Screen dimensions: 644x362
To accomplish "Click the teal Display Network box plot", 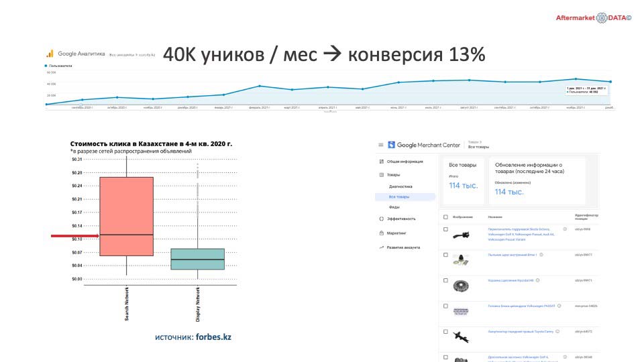I will pyautogui.click(x=197, y=259).
